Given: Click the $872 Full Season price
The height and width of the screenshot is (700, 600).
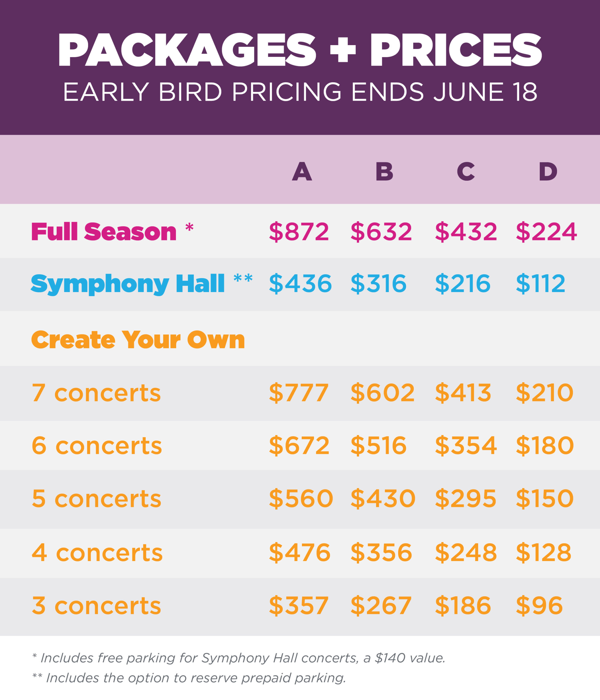Looking at the screenshot, I should coord(299,232).
